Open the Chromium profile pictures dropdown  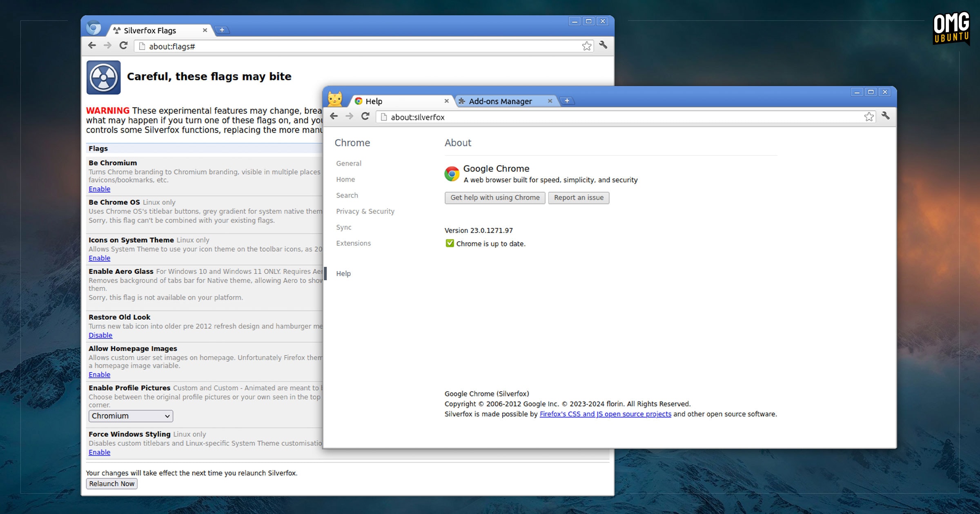[x=131, y=416]
